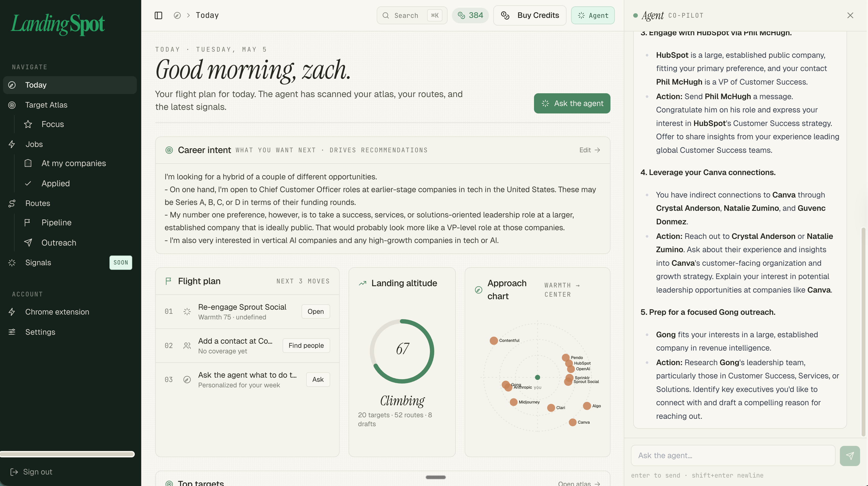Click heading '5. Prep for a focused Gong outreach.'
The width and height of the screenshot is (868, 486).
pyautogui.click(x=708, y=312)
